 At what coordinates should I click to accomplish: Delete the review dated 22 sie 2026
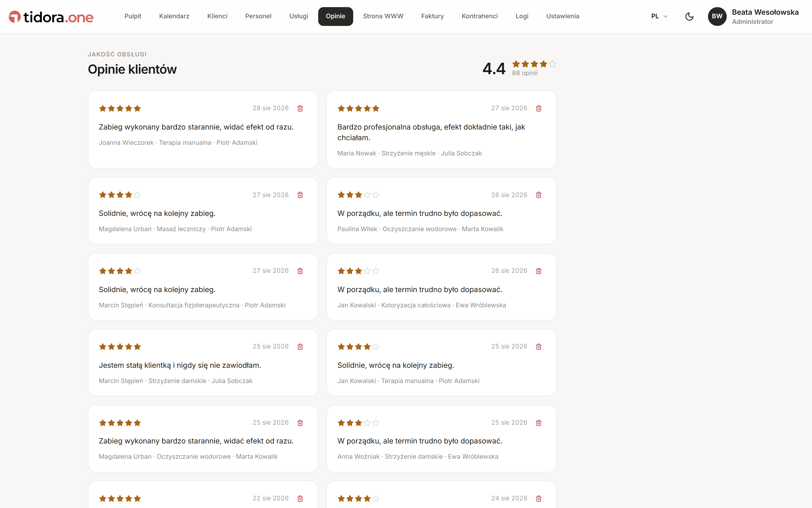pos(300,498)
